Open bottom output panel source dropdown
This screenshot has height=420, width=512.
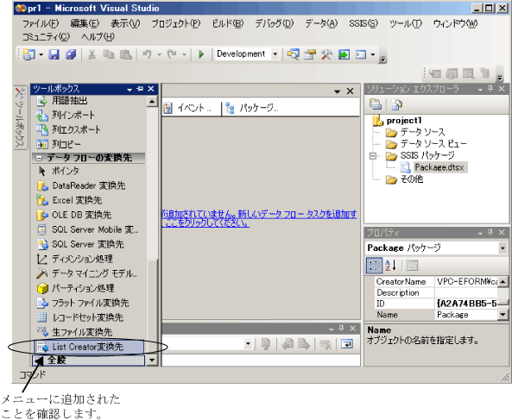click(x=248, y=344)
